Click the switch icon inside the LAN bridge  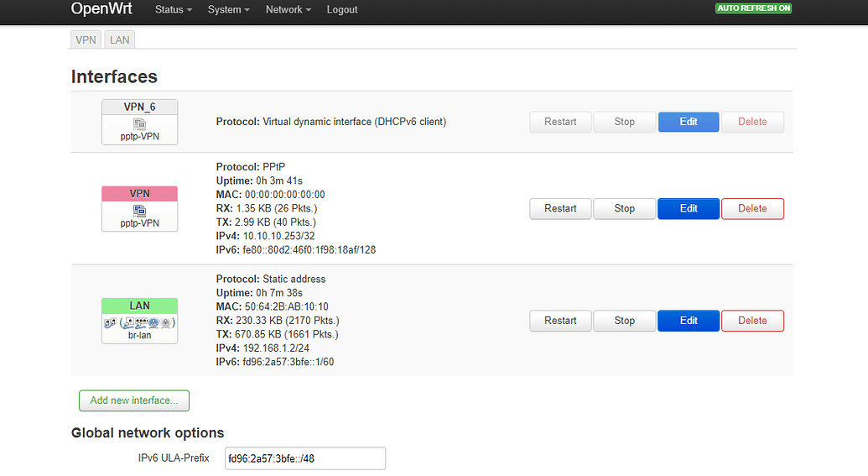[142, 322]
